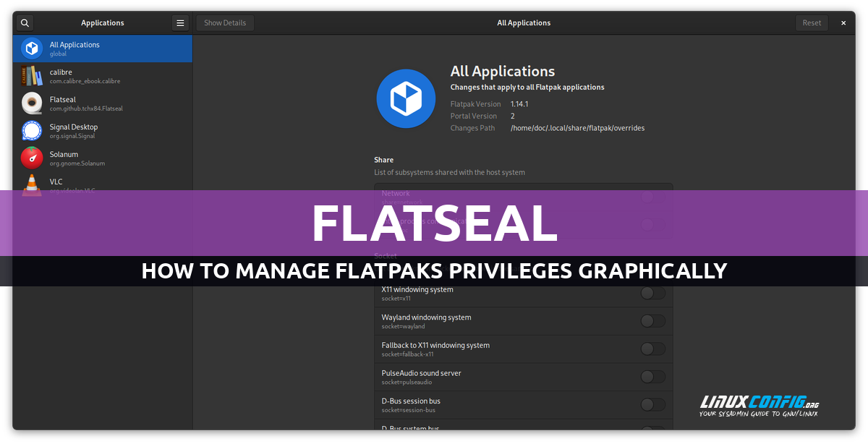Image resolution: width=868 pixels, height=444 pixels.
Task: Close the Flatseal window
Action: 843,22
